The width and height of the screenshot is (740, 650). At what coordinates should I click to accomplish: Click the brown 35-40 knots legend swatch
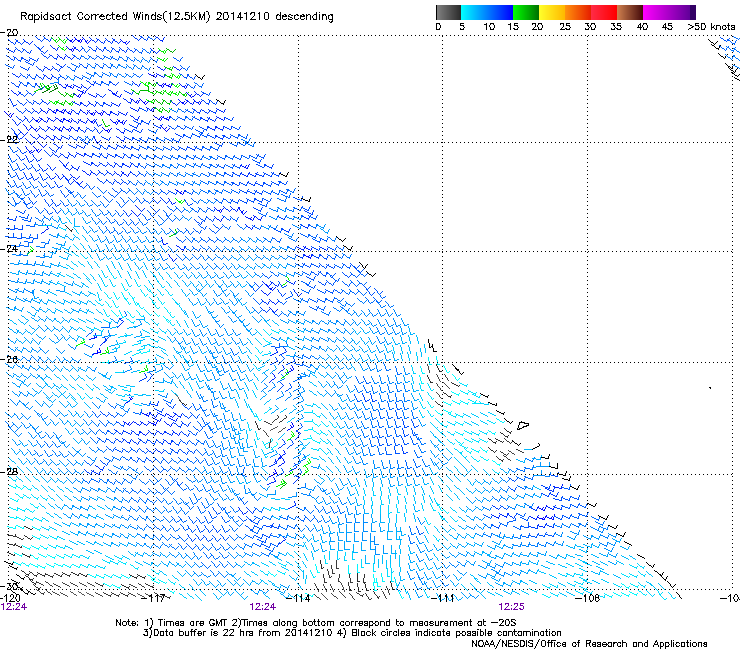(x=630, y=12)
